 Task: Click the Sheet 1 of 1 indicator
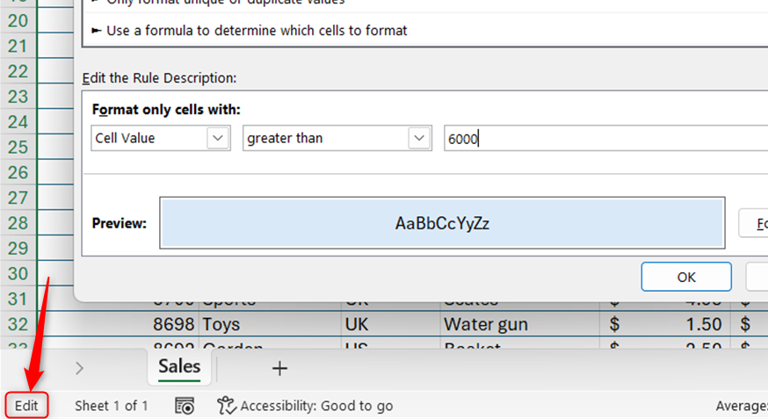click(x=111, y=406)
